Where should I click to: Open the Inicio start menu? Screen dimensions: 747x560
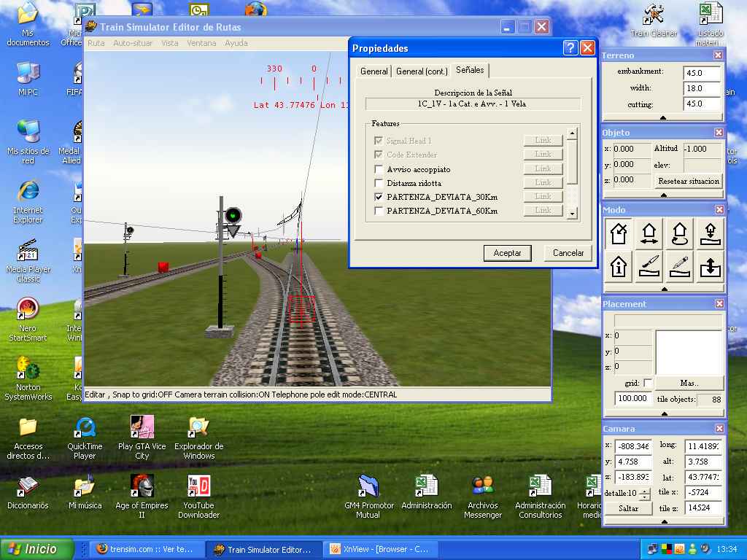[x=38, y=549]
